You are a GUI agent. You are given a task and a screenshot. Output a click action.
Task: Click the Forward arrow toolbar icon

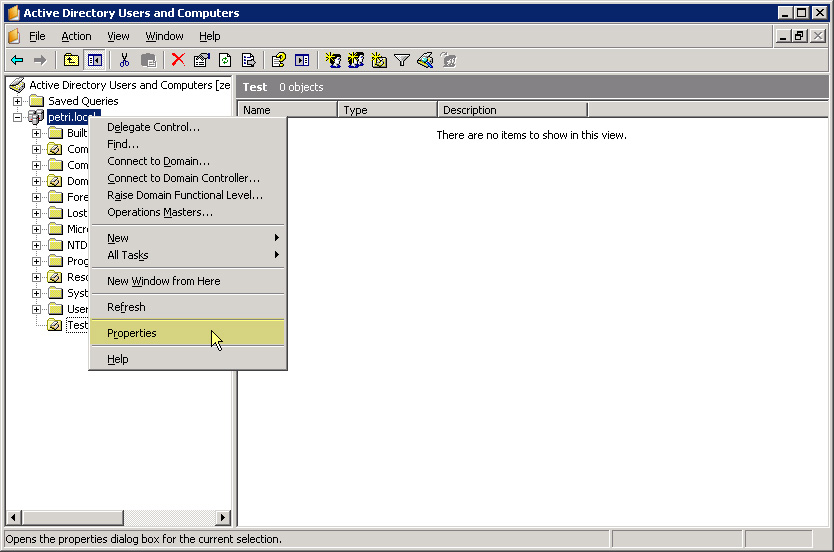pos(40,60)
